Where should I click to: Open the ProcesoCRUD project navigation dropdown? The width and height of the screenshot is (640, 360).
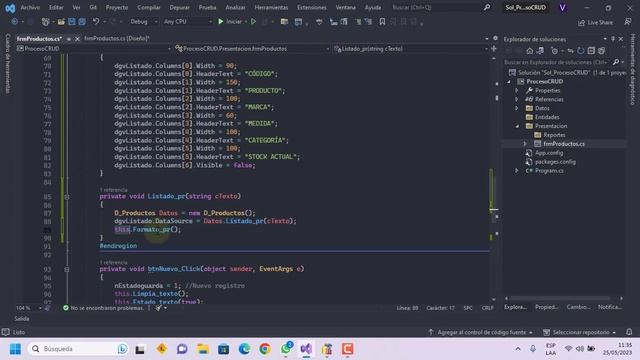(x=93, y=49)
